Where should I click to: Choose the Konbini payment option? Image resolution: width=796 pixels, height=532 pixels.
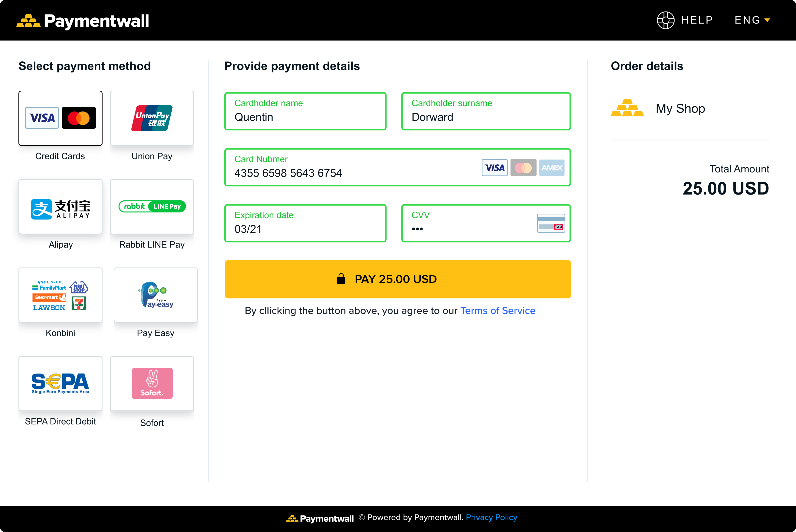point(60,295)
